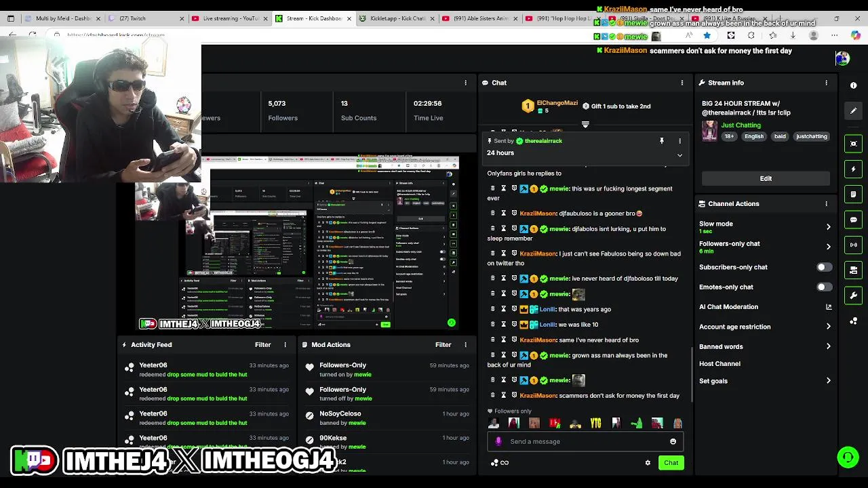Toggle Emotes-only chat switch

click(824, 287)
